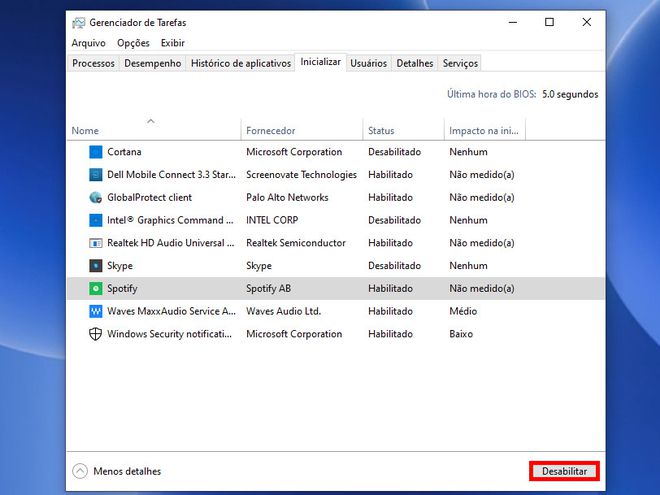Switch to the Processos tab

(93, 63)
